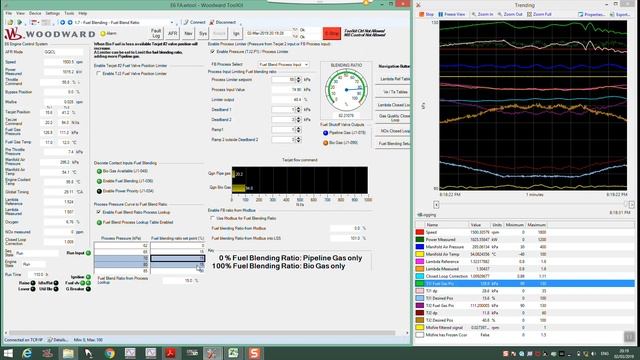Click Zoom Out in the Trending toolbar
Screen dimensions: 640x360
coord(510,14)
